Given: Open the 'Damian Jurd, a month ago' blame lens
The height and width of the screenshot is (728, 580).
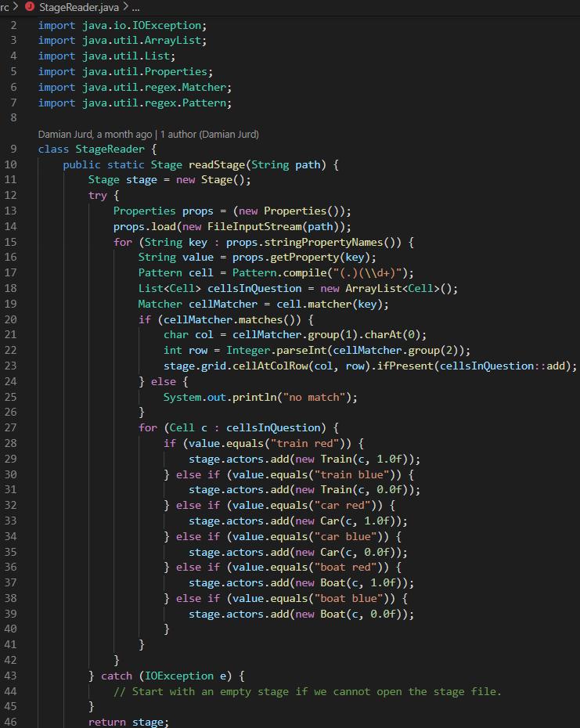Looking at the screenshot, I should [95, 135].
